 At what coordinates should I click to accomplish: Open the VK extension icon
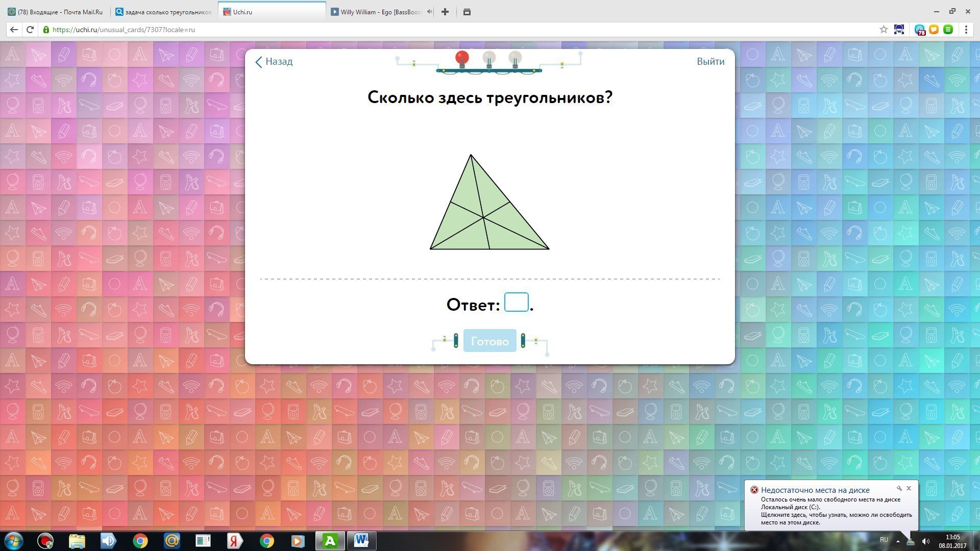click(x=899, y=29)
